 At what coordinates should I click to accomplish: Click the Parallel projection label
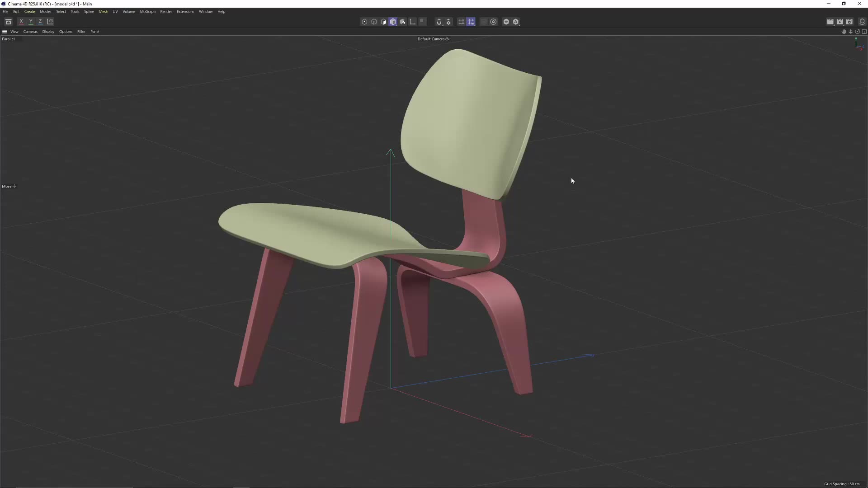(8, 39)
